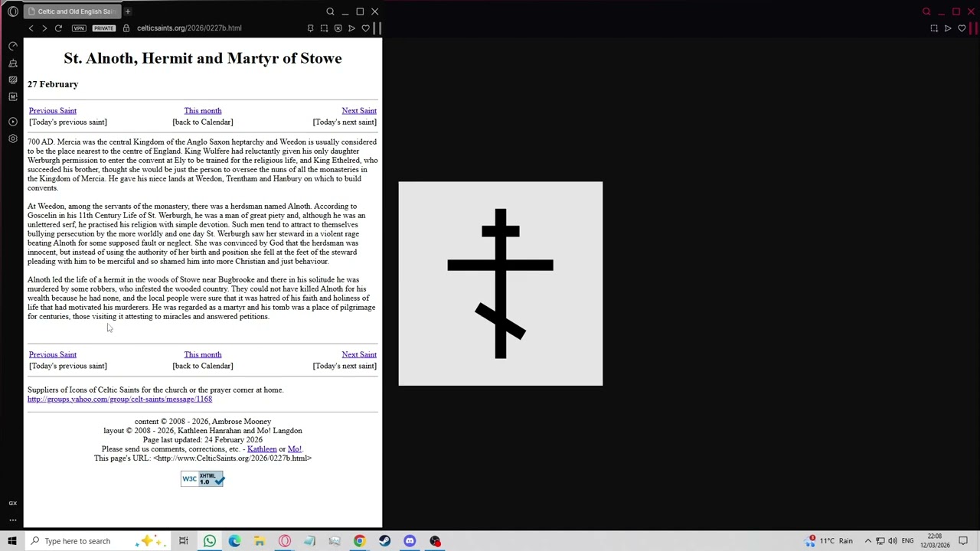Open the Windows Start menu
The image size is (980, 551).
(x=12, y=541)
